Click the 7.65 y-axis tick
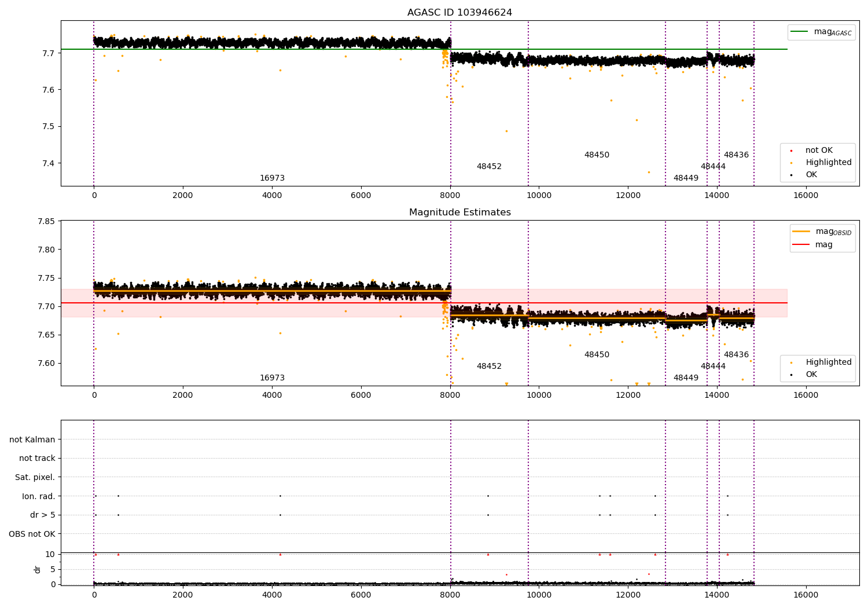 click(46, 335)
